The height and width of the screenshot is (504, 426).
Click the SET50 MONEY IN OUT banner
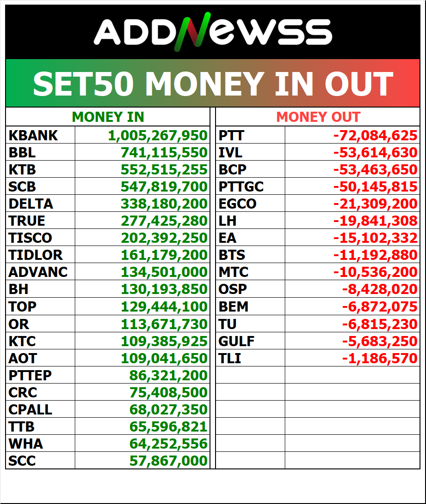(x=213, y=84)
